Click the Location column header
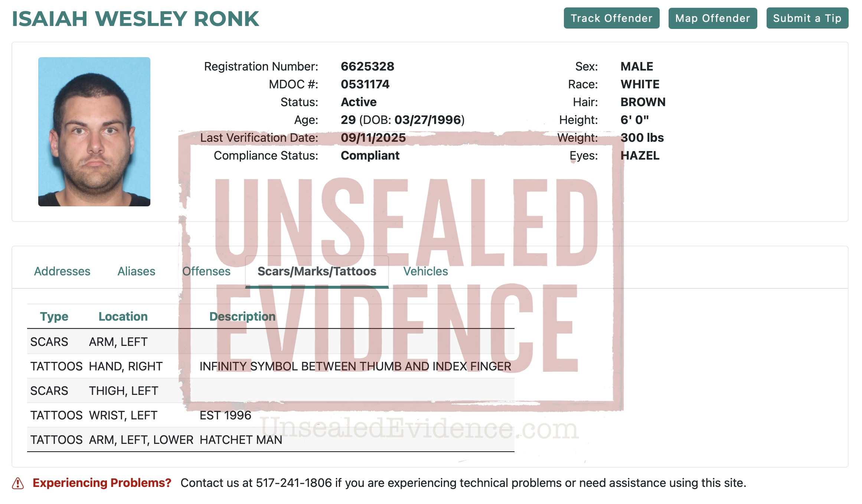Viewport: 862px width, 504px height. click(123, 317)
